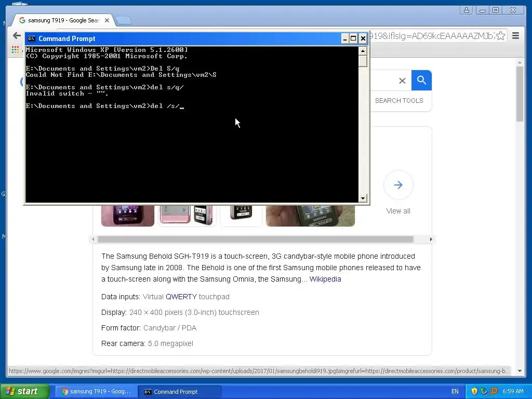The width and height of the screenshot is (532, 399).
Task: Switch to Chrome taskbar button
Action: [96, 392]
